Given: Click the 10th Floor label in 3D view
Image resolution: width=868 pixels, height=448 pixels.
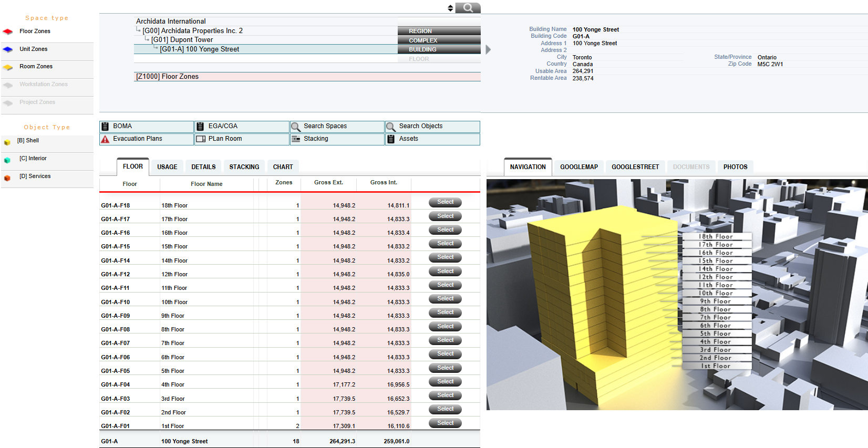Looking at the screenshot, I should [716, 293].
